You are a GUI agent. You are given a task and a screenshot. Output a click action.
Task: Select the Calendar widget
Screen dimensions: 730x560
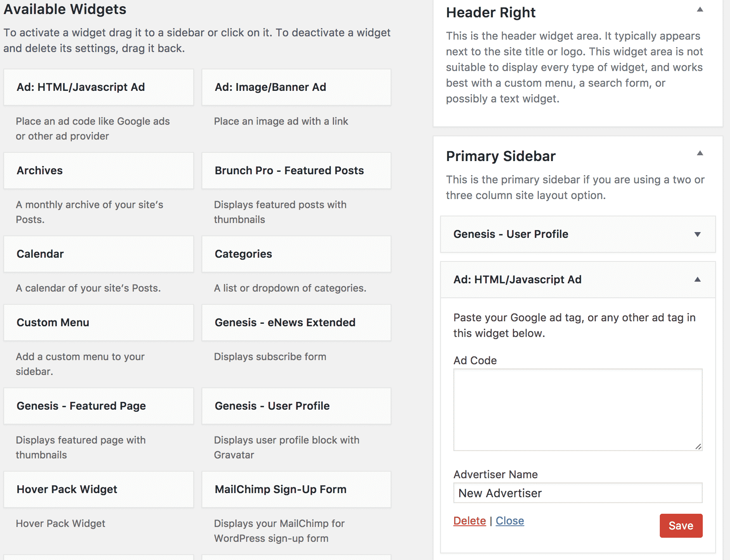pyautogui.click(x=99, y=254)
